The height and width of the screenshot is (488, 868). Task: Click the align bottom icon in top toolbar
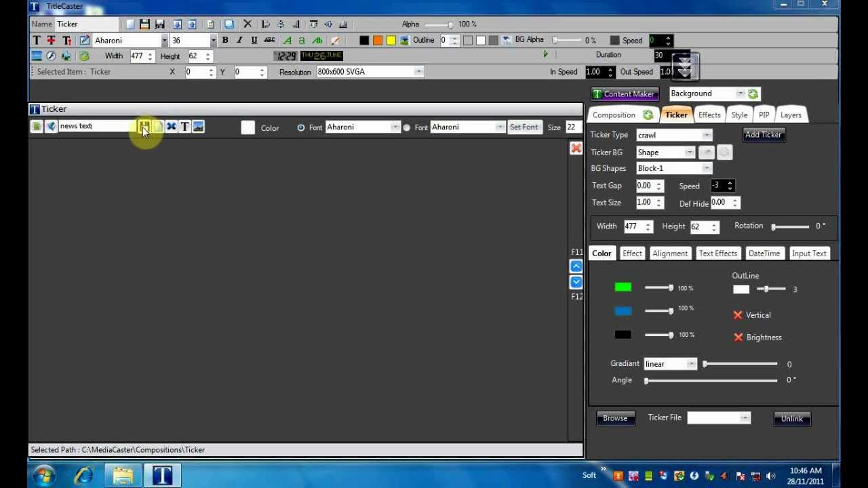pos(342,24)
